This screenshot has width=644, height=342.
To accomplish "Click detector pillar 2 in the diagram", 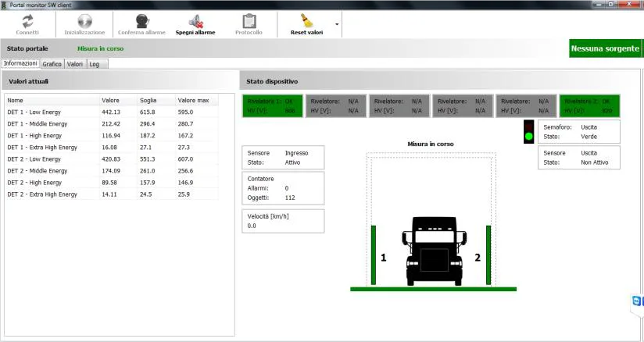I will coord(488,255).
